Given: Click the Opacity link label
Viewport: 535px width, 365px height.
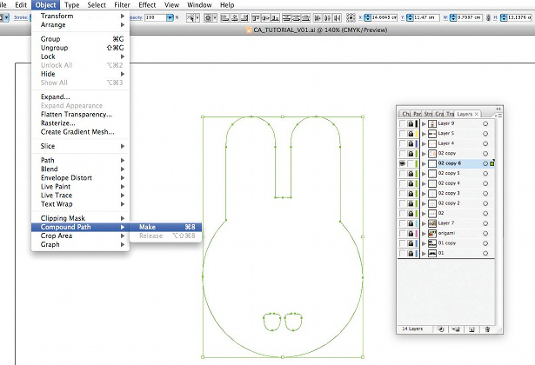Looking at the screenshot, I should 136,17.
